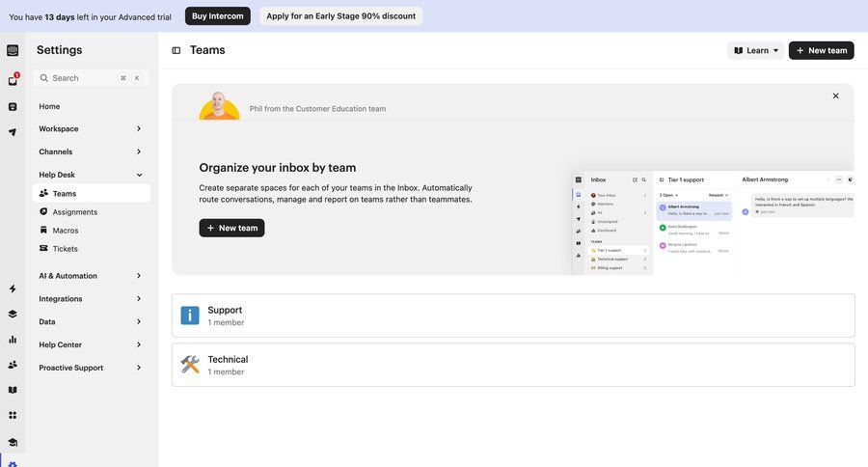The width and height of the screenshot is (868, 467).
Task: Apply for an Early Stage 90% discount
Action: pos(341,16)
